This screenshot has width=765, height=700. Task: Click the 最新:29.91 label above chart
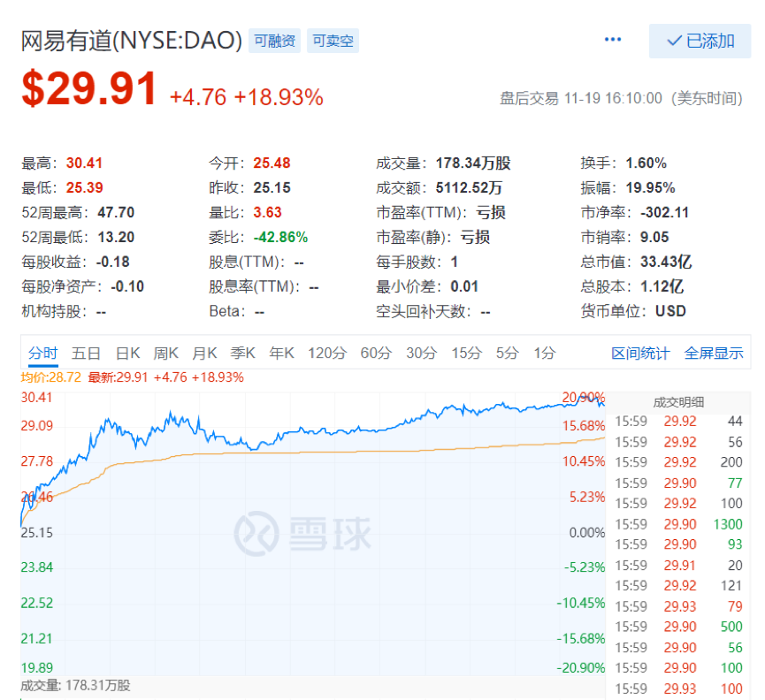[x=118, y=377]
